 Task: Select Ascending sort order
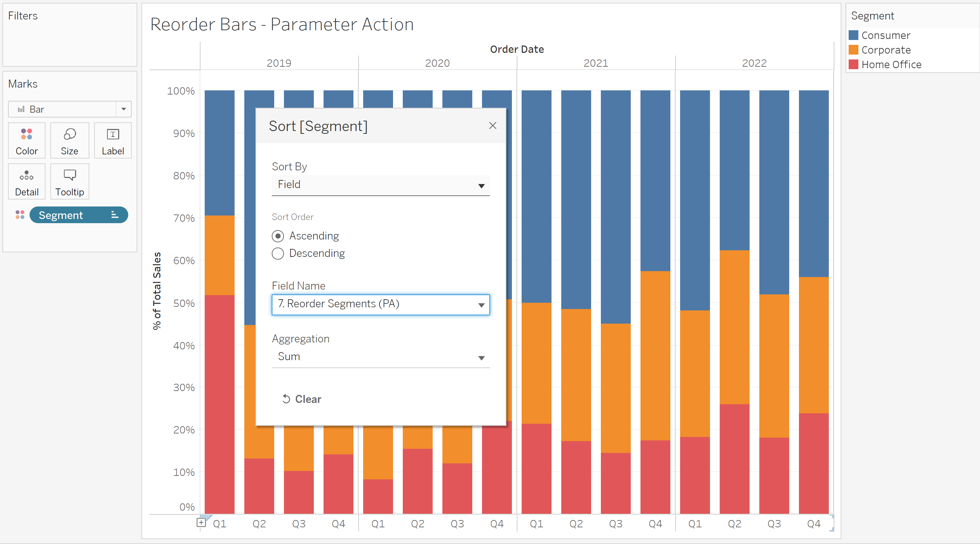278,236
